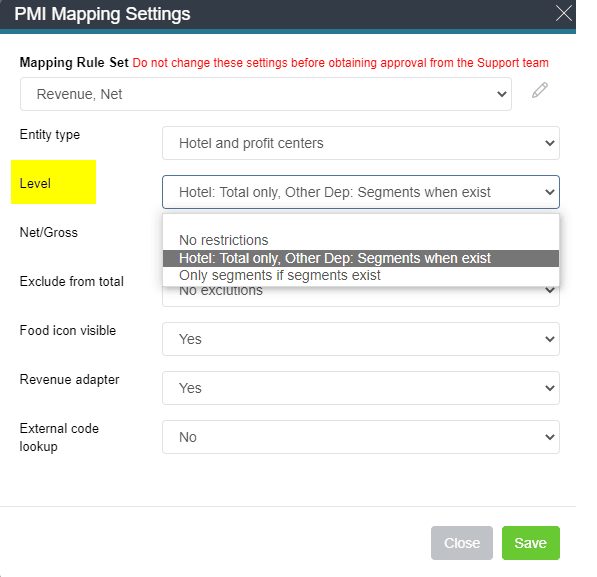Screen dimensions: 597x577
Task: Open the Revenue adapter dropdown
Action: [361, 388]
